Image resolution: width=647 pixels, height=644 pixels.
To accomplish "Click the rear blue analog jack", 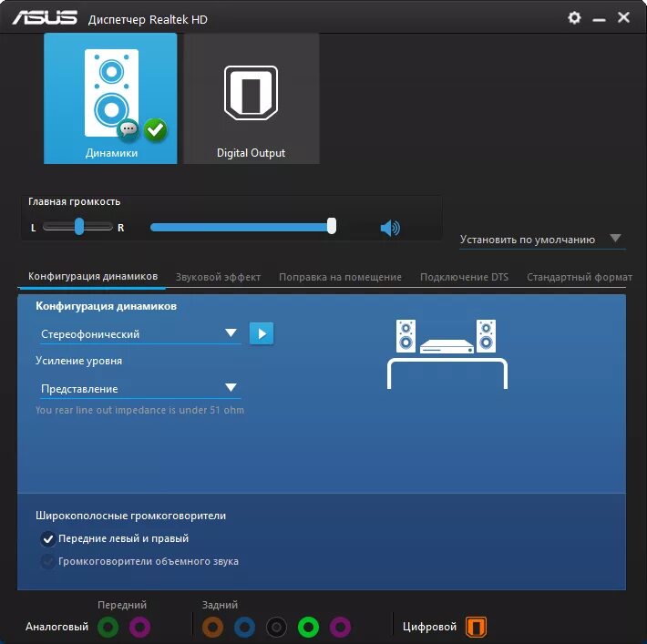I will 245,627.
